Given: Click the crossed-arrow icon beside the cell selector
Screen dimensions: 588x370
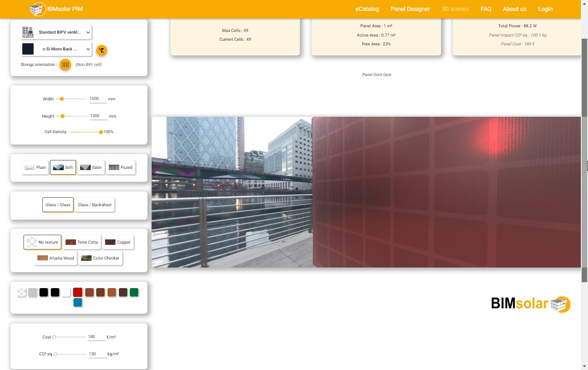Looking at the screenshot, I should click(102, 50).
